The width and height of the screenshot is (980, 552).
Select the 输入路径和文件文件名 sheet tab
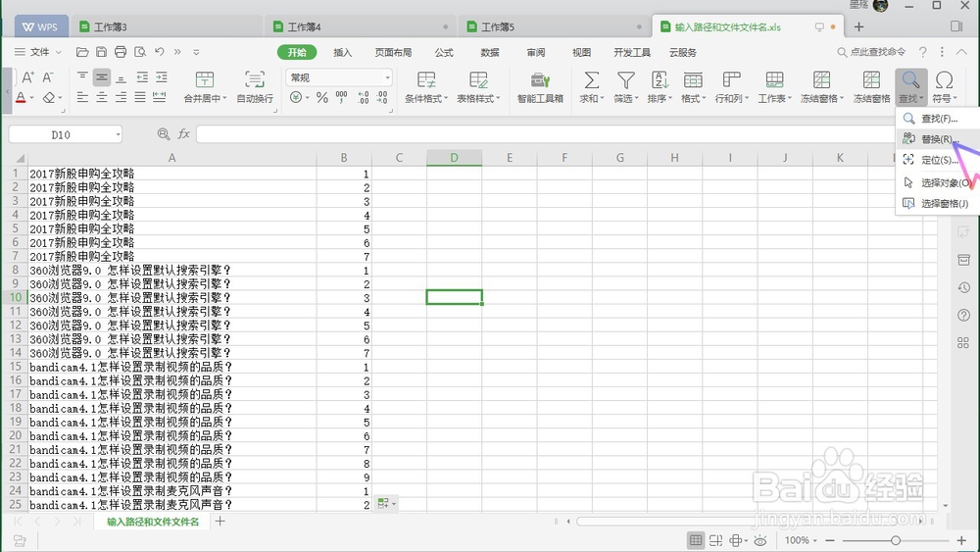point(153,522)
